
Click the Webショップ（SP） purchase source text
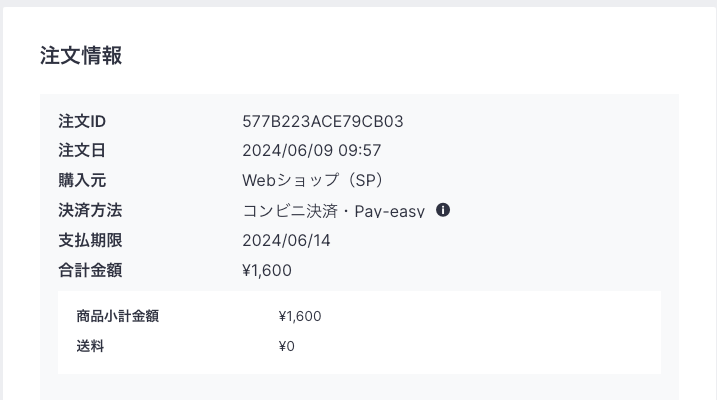pyautogui.click(x=315, y=180)
